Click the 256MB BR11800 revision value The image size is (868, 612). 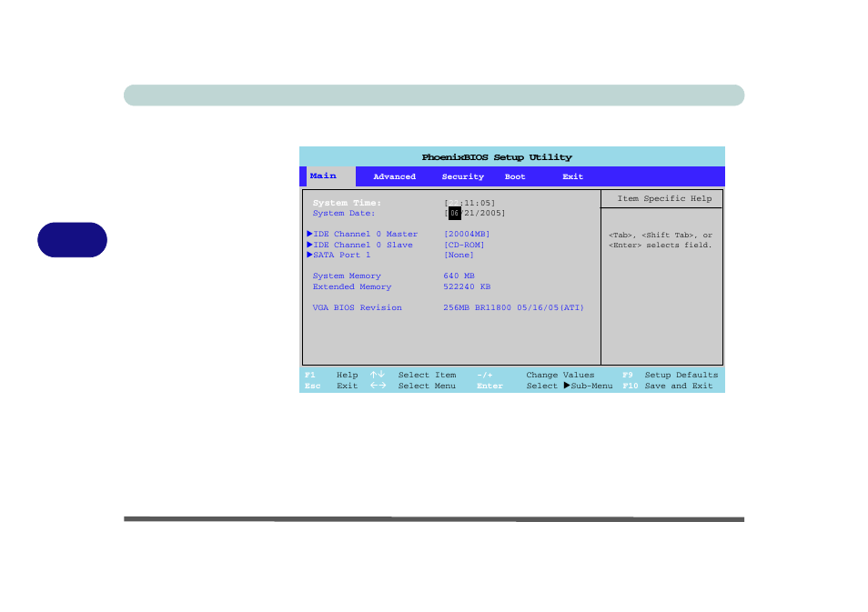click(513, 307)
